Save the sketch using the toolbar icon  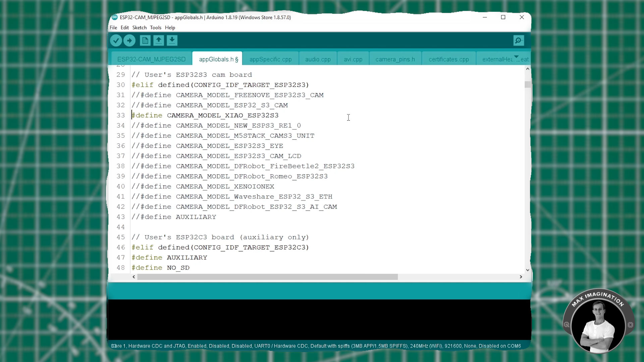pos(172,40)
